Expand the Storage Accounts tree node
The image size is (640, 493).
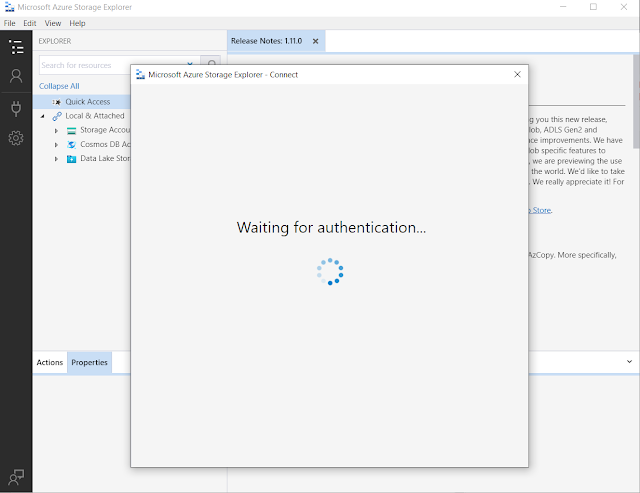(x=56, y=131)
